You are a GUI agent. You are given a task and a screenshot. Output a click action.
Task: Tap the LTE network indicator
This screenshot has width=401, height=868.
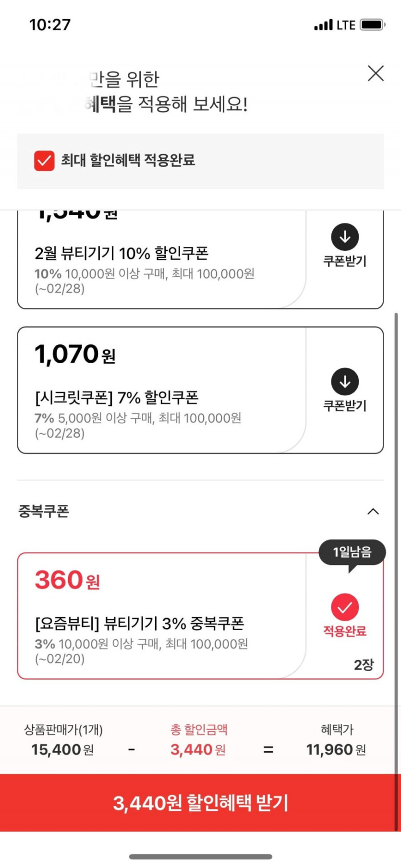pyautogui.click(x=346, y=25)
